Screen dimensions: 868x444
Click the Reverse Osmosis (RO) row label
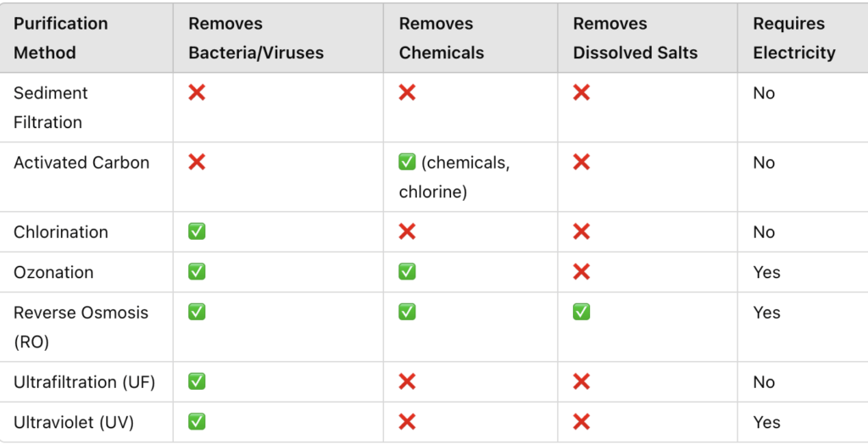[x=81, y=327]
